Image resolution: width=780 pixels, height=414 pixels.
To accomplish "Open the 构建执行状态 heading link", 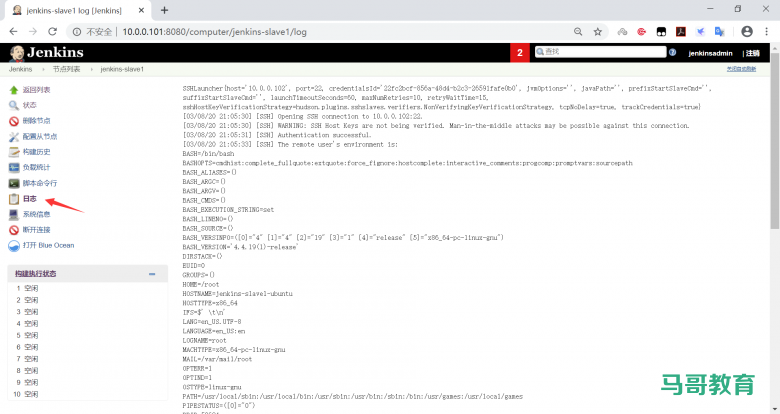I will [x=35, y=274].
